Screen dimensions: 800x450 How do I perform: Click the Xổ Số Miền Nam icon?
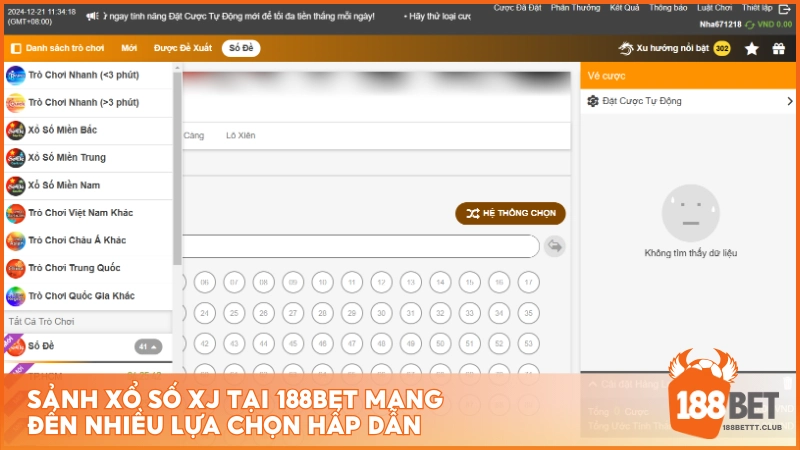tap(15, 185)
